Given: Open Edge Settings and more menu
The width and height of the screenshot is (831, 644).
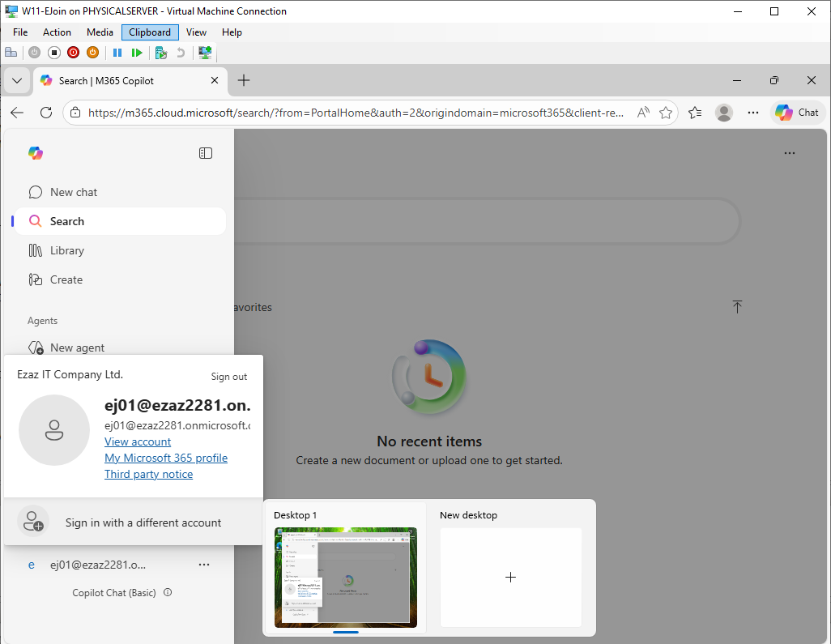Looking at the screenshot, I should click(x=753, y=113).
